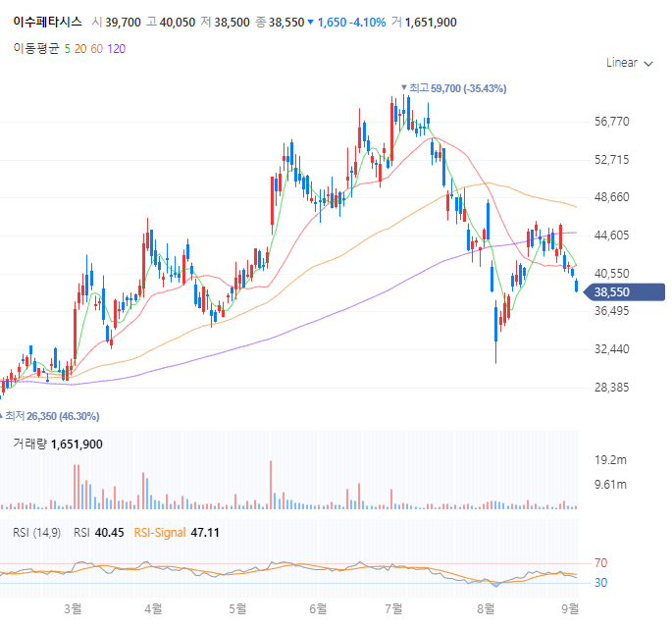Click the RSI 30 oversold level label
The image size is (672, 628).
coord(600,583)
